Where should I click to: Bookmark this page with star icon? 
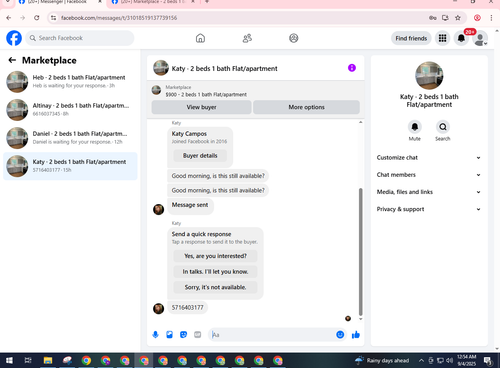[458, 18]
